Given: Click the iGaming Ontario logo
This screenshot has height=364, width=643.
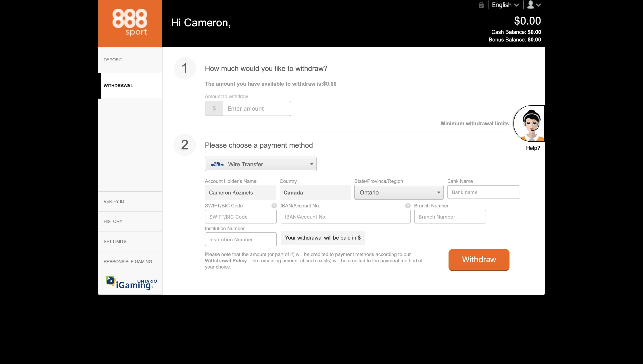Looking at the screenshot, I should 131,283.
